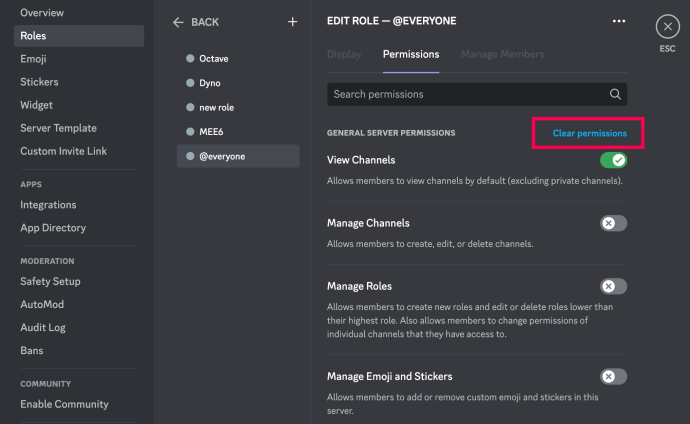Disable the View Channels toggle

click(x=613, y=160)
